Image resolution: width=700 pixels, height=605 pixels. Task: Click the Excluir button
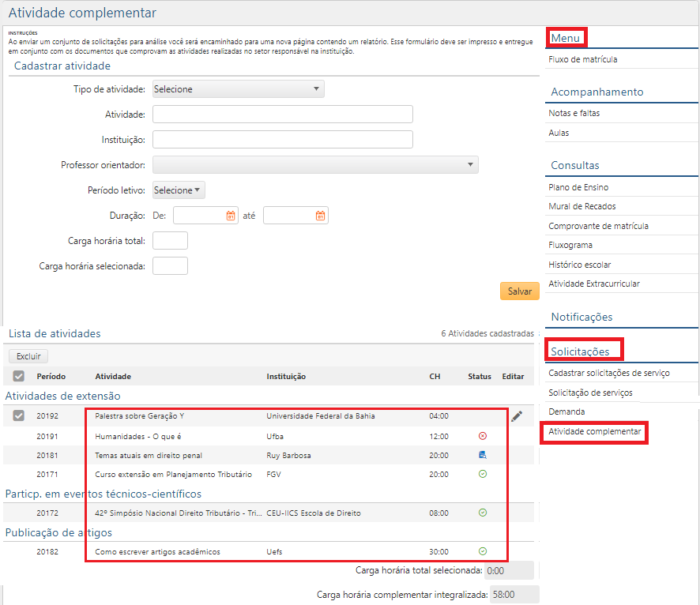[28, 355]
